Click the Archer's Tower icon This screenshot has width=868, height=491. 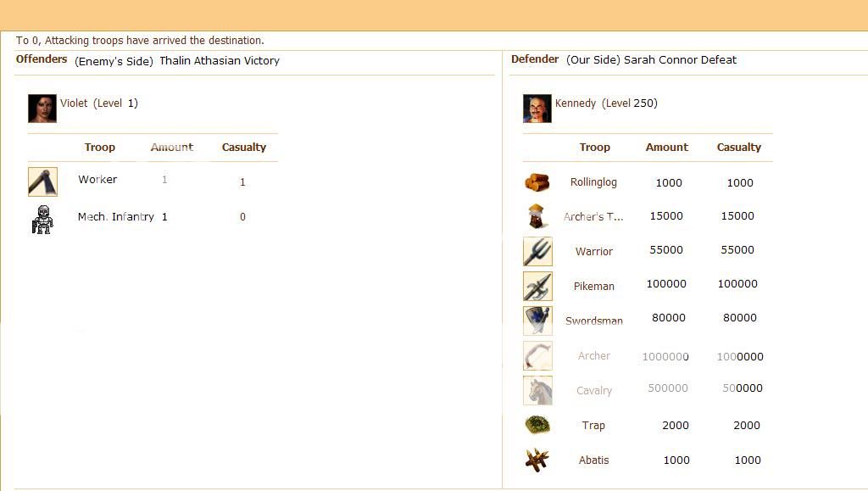[x=537, y=216]
